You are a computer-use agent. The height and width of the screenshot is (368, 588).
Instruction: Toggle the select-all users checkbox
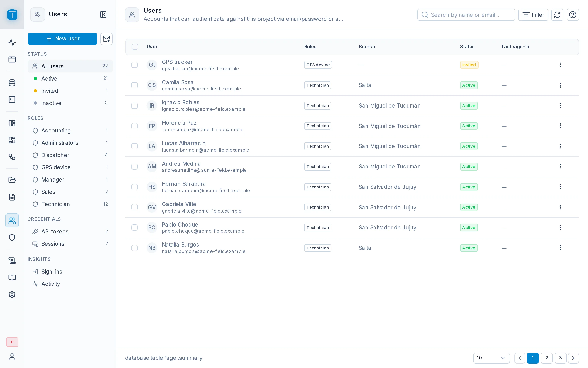[135, 47]
